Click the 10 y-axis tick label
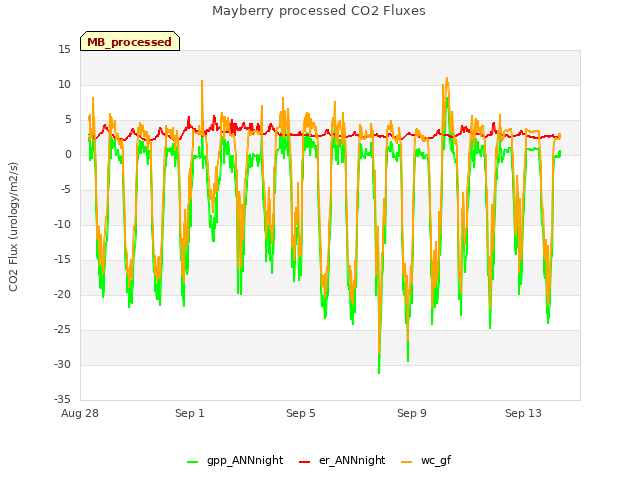Viewport: 640px width, 480px height. [x=64, y=84]
